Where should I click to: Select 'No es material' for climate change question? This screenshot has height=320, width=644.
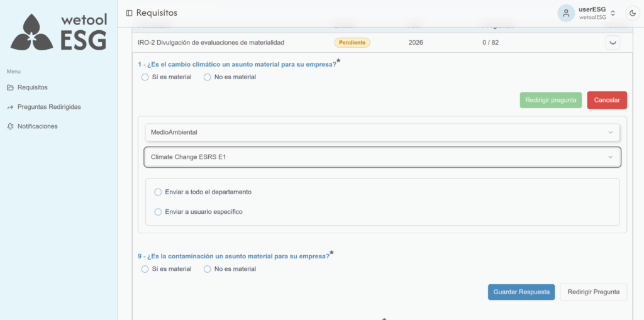tap(208, 77)
